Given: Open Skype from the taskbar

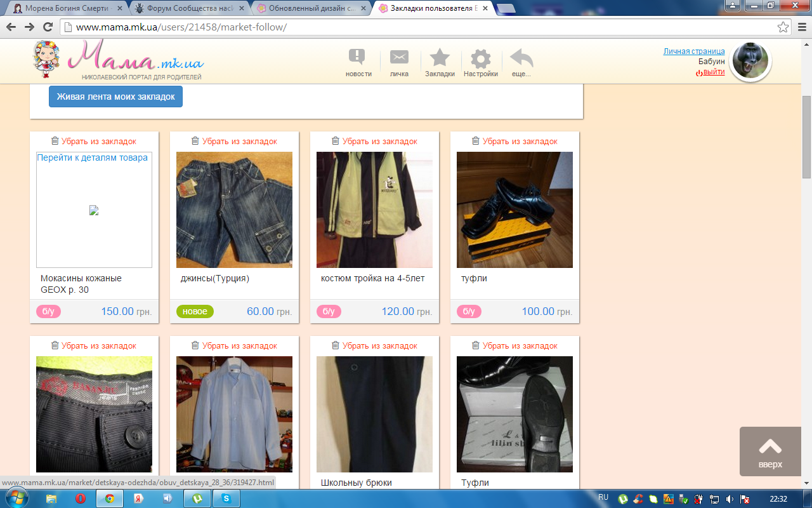Looking at the screenshot, I should click(226, 498).
